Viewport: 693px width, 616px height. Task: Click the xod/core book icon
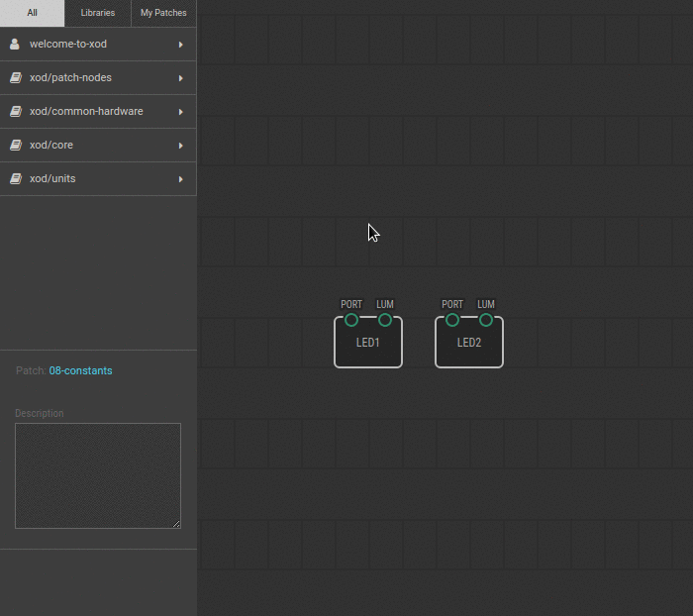click(x=16, y=145)
